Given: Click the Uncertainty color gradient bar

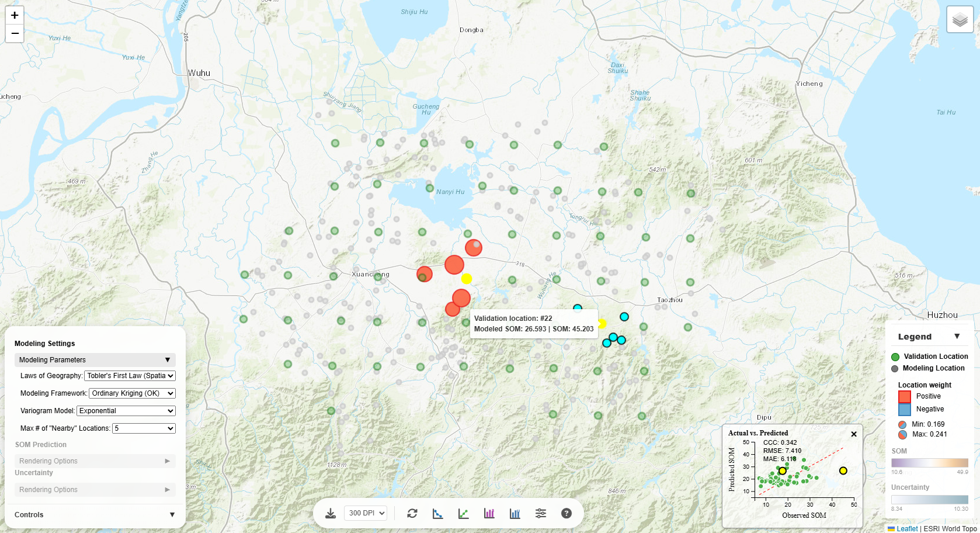Looking at the screenshot, I should 930,500.
